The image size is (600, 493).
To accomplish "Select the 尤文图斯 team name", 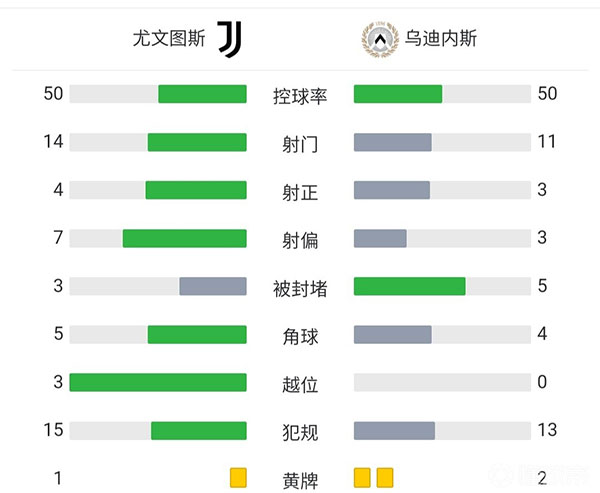I will click(x=169, y=39).
